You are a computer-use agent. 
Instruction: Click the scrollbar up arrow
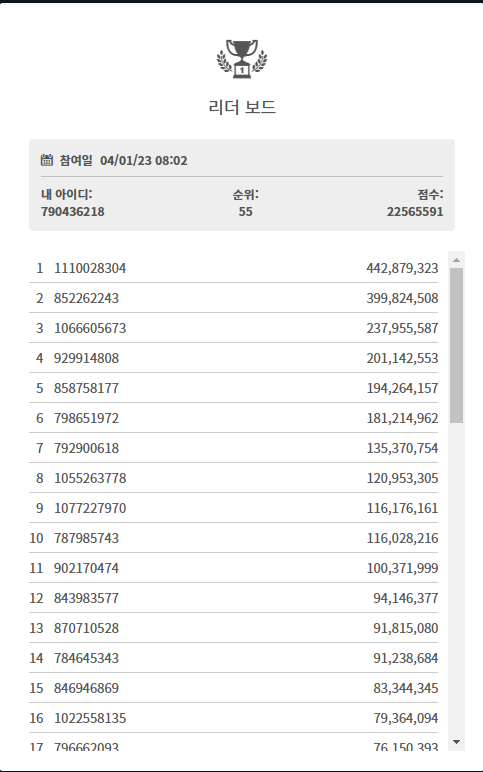(456, 260)
